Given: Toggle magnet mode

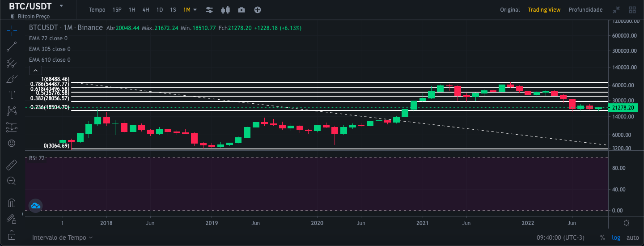Looking at the screenshot, I should [12, 203].
